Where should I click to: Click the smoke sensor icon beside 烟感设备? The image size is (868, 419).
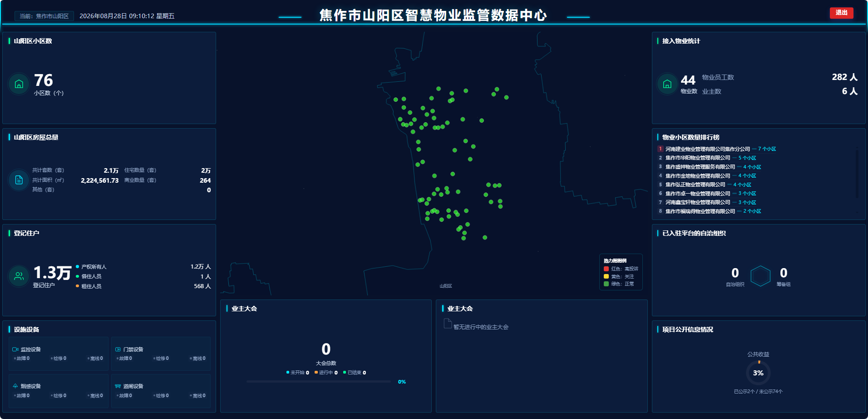[15, 386]
